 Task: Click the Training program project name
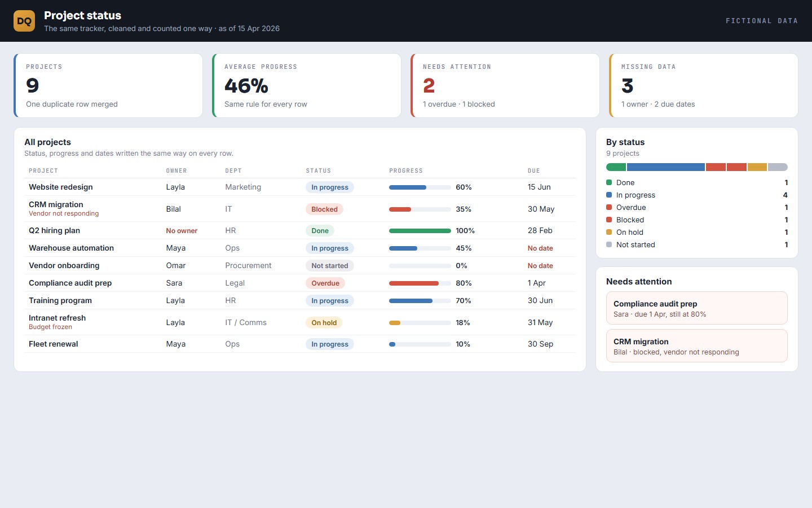coord(60,301)
